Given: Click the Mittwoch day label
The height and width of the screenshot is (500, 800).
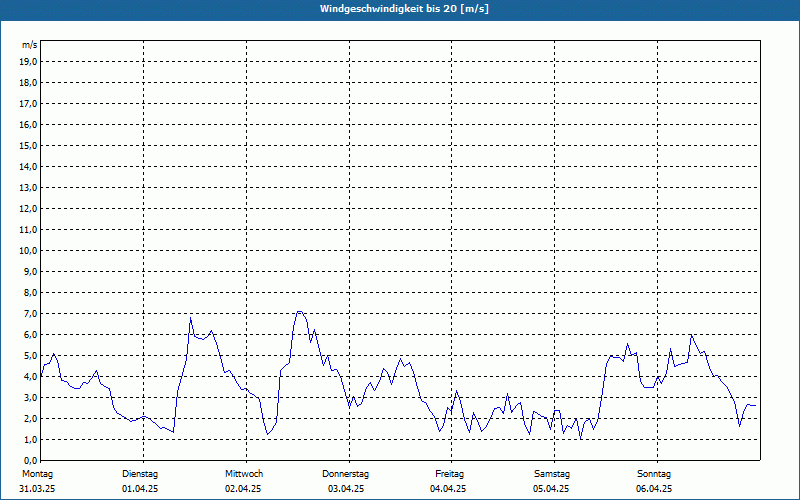Looking at the screenshot, I should (x=243, y=474).
